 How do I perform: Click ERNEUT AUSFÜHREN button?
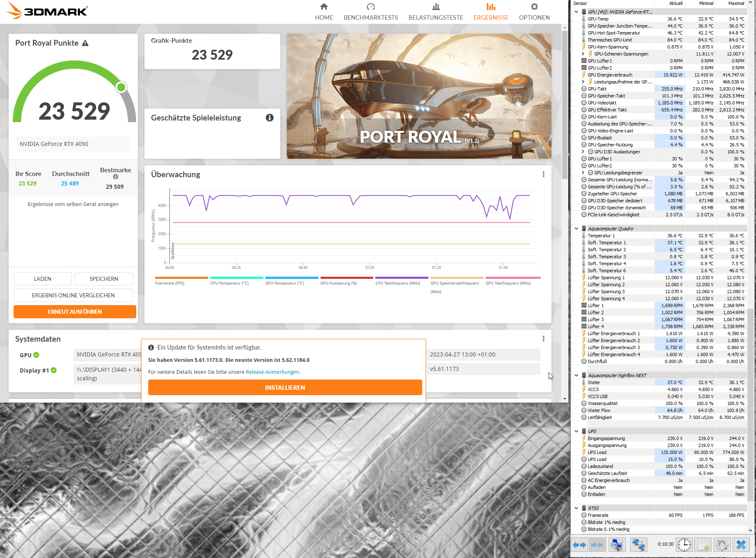[x=75, y=312]
